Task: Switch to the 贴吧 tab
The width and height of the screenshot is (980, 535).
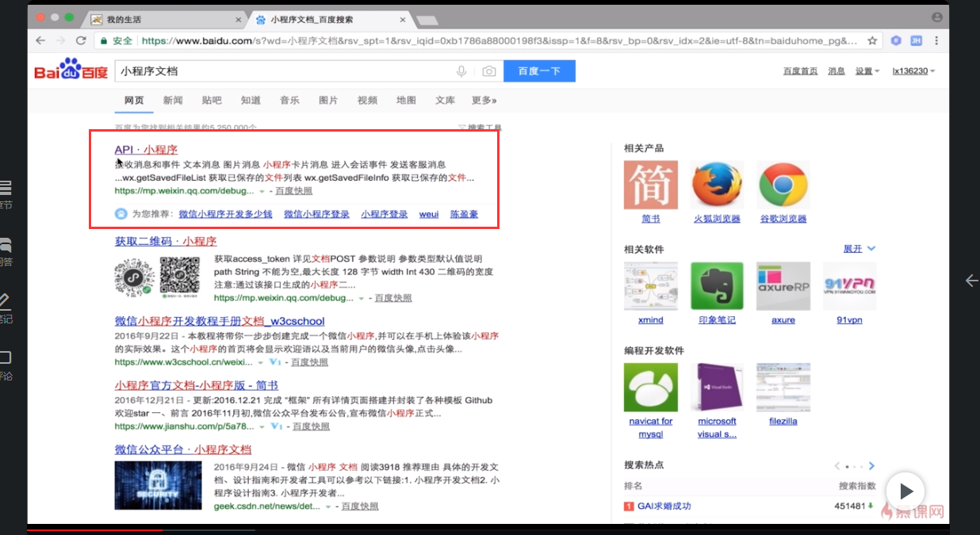Action: pos(212,100)
